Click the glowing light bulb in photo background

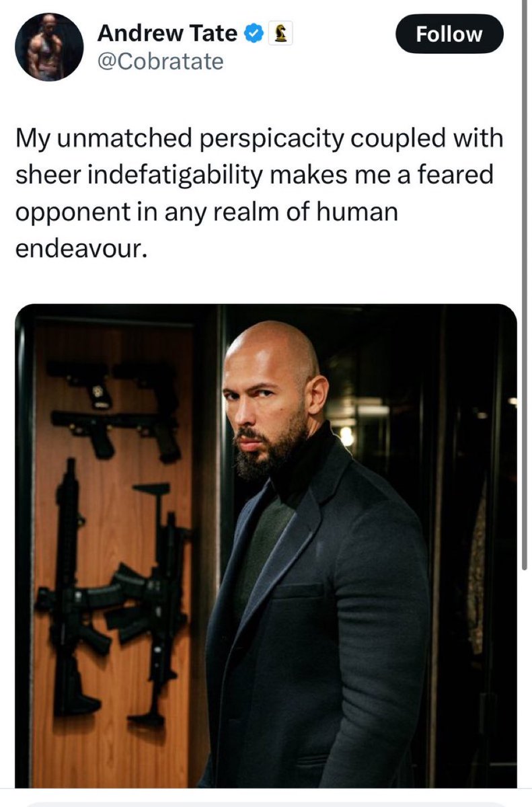pos(346,436)
